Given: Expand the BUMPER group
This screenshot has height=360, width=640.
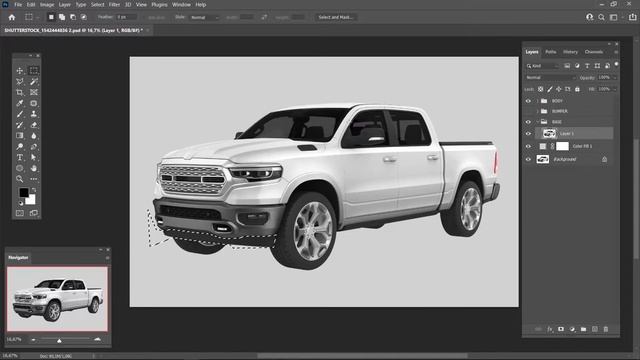Looking at the screenshot, I should coord(538,111).
